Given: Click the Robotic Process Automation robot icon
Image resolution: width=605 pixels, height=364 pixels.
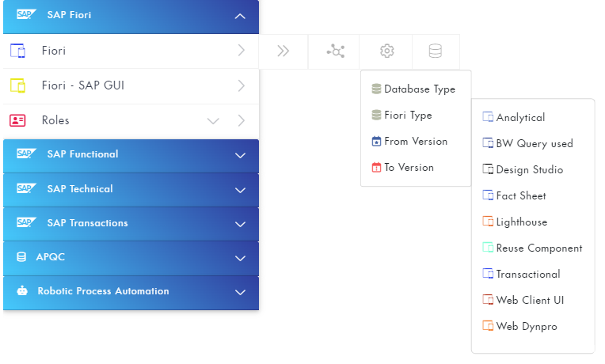Looking at the screenshot, I should click(22, 290).
